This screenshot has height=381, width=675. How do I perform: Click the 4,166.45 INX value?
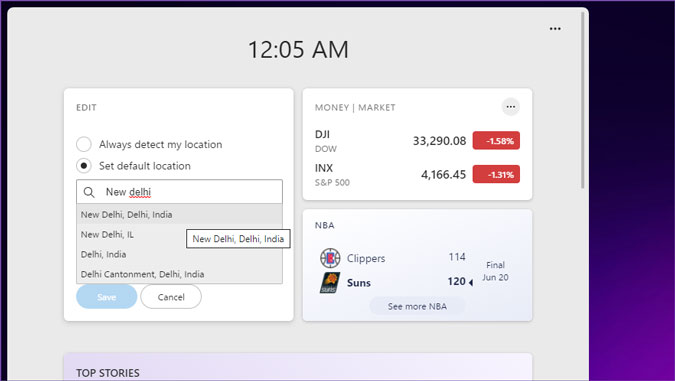tap(443, 174)
